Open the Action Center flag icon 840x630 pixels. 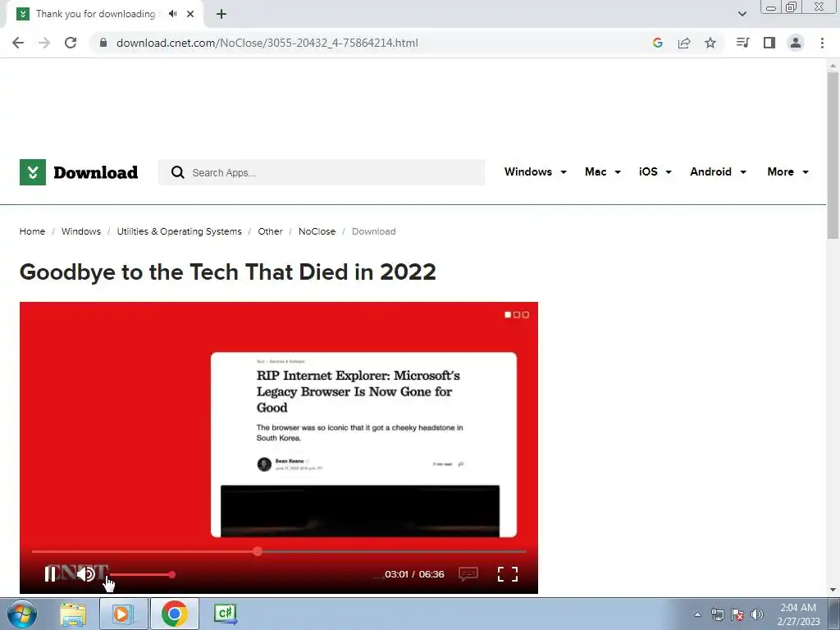point(737,614)
